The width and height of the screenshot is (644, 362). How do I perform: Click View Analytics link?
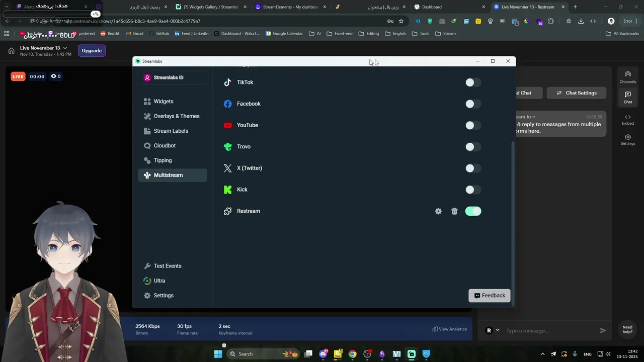(450, 329)
